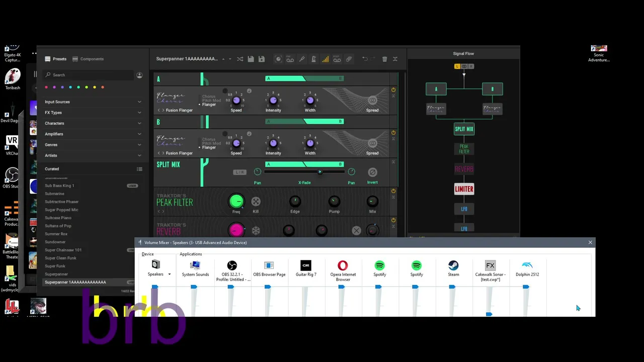The width and height of the screenshot is (644, 362).
Task: Click the Cakewalk Sonar volume slider handle
Action: 489,314
